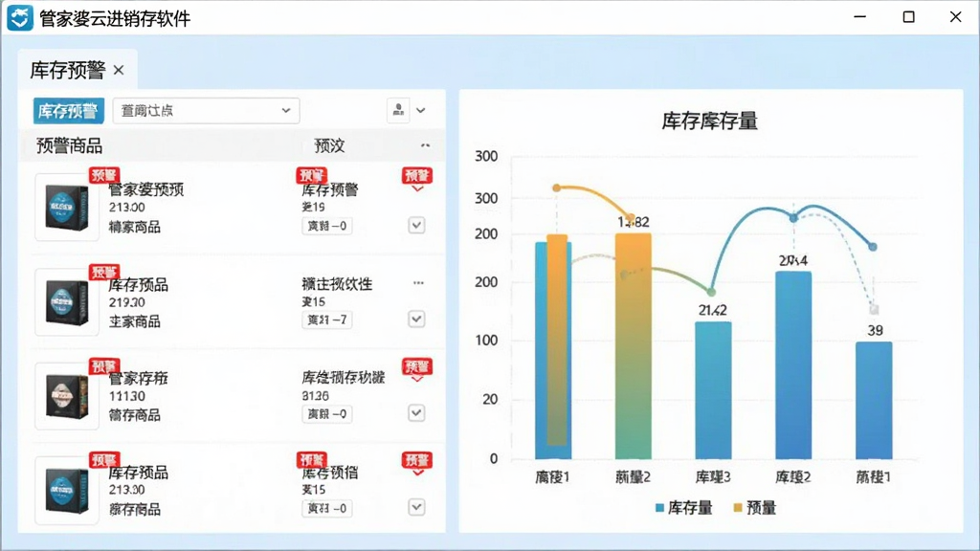The height and width of the screenshot is (551, 980).
Task: Select the product name 管家存柜
Action: click(138, 378)
